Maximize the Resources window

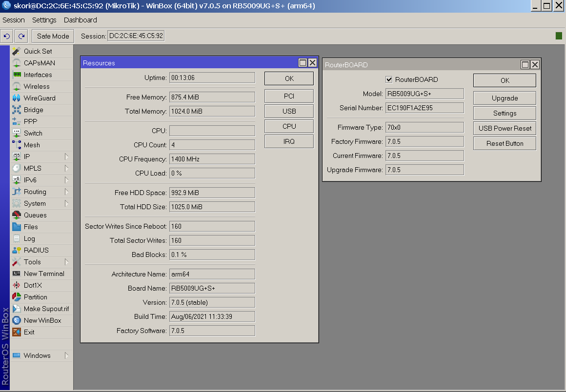(x=303, y=63)
